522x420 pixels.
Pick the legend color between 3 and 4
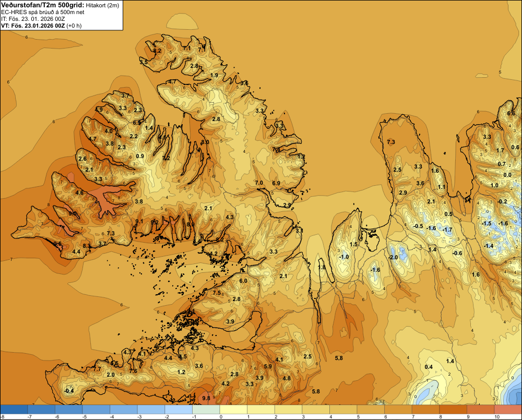[x=316, y=409]
